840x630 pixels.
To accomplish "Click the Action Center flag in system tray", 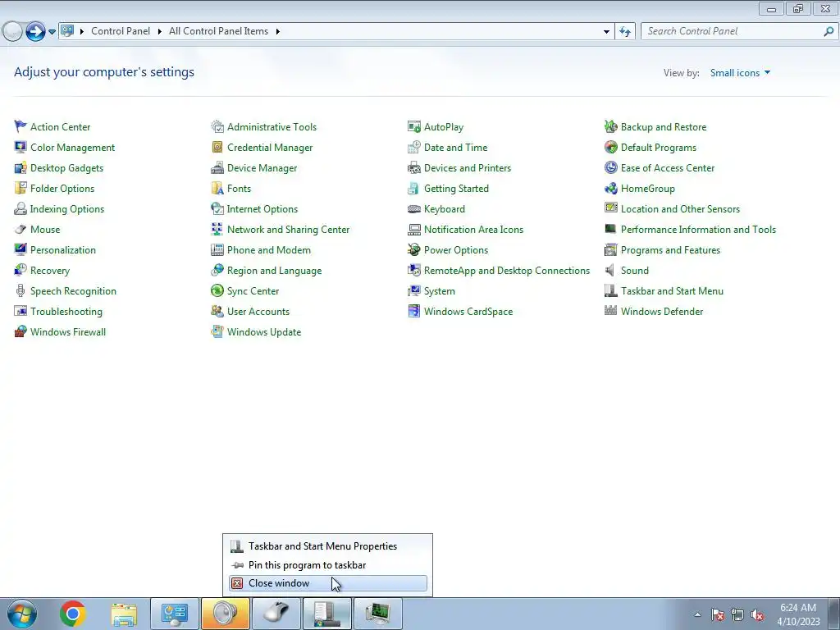I will (718, 614).
